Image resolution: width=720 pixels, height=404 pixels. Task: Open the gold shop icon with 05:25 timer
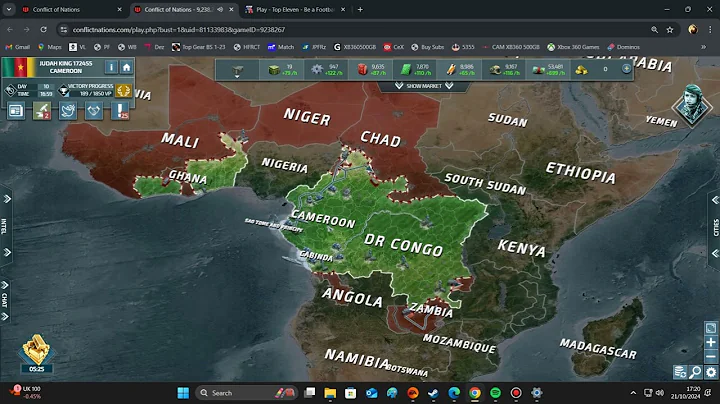[37, 353]
